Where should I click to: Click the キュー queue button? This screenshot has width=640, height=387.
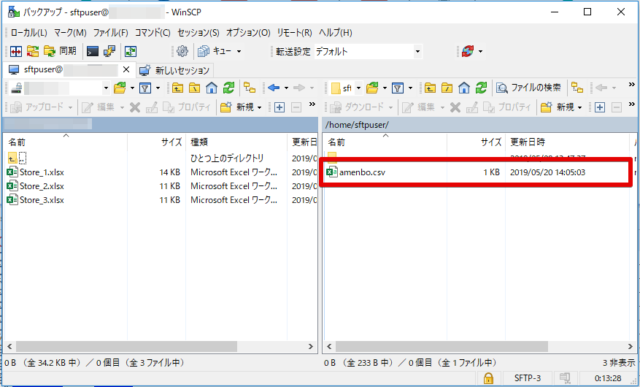tap(215, 51)
